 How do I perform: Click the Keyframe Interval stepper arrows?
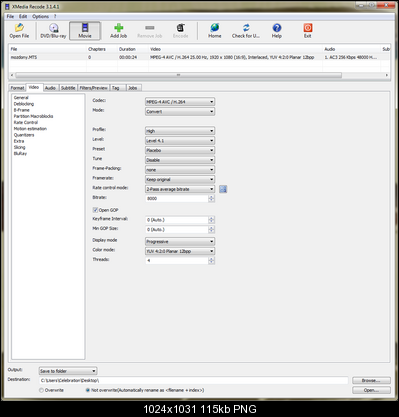pyautogui.click(x=211, y=220)
